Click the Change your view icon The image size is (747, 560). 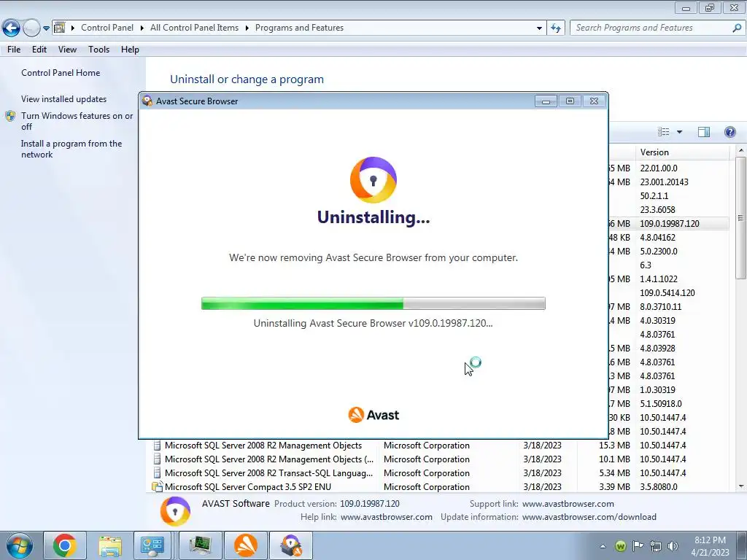664,132
